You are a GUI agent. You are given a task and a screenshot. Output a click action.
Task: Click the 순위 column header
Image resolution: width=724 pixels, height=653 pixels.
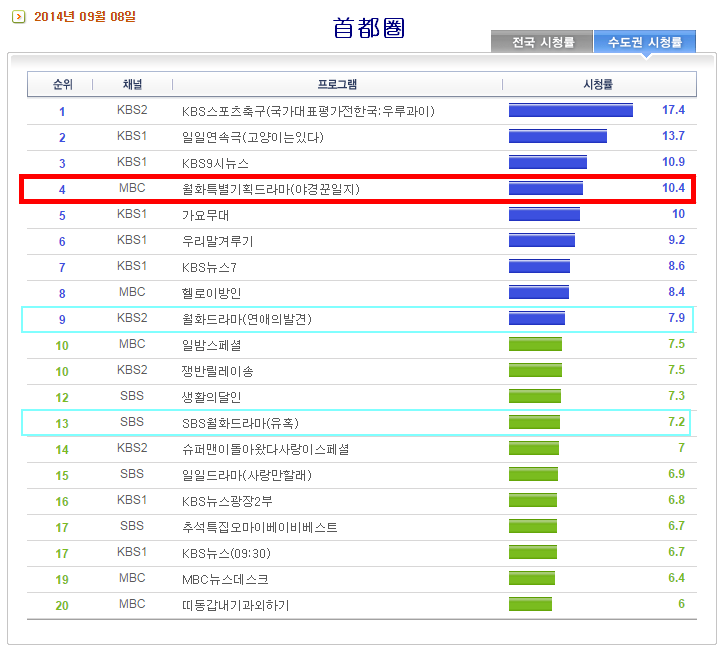62,85
